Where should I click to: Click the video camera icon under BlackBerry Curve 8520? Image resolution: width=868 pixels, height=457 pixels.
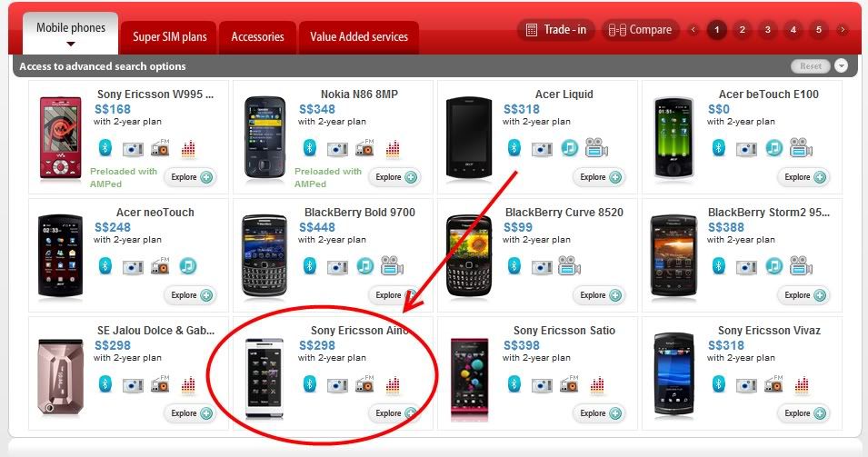(569, 265)
